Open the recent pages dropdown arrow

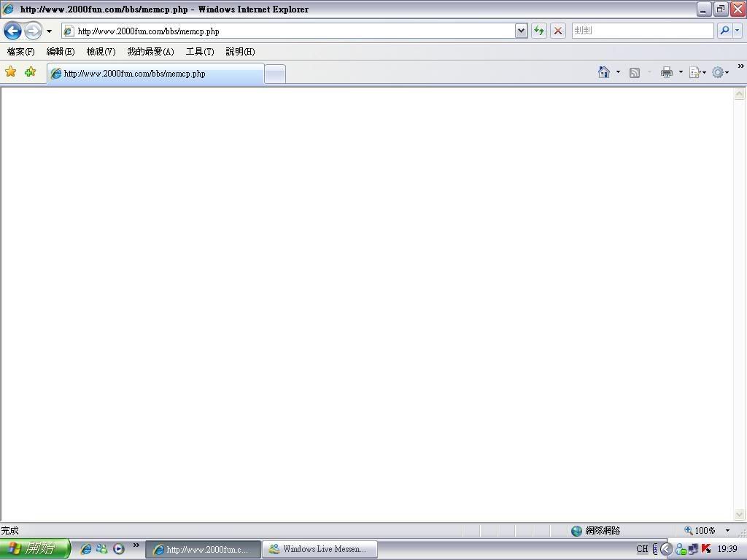(x=49, y=31)
